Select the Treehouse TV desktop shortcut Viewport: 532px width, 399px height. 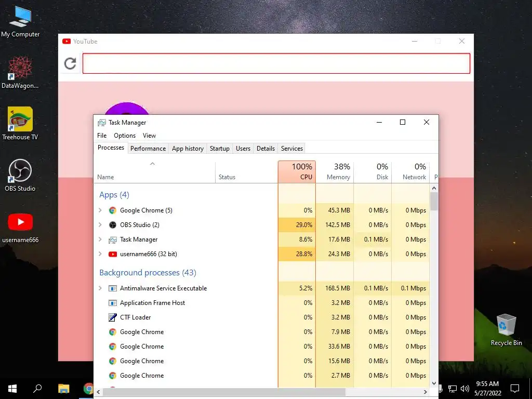pos(20,124)
